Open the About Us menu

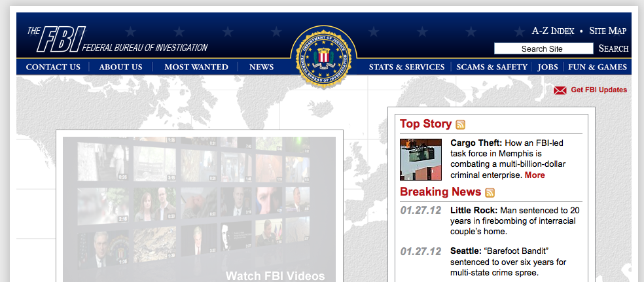click(120, 67)
